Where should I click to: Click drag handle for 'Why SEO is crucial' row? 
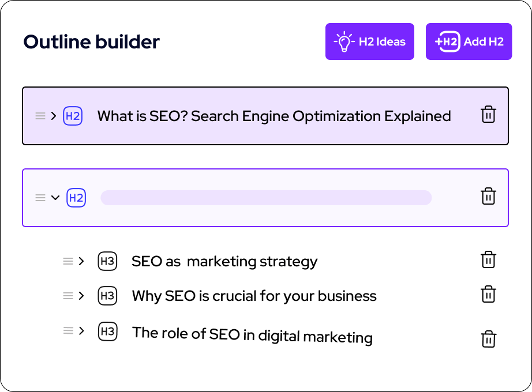coord(68,296)
